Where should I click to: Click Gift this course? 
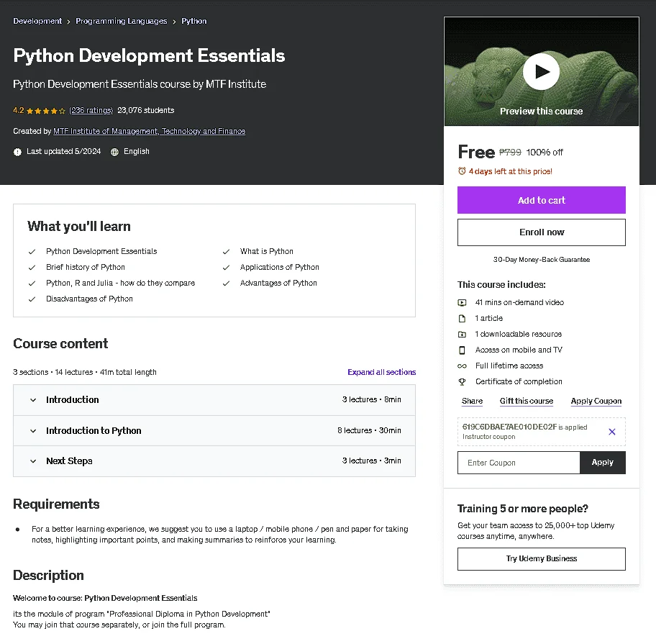tap(527, 401)
